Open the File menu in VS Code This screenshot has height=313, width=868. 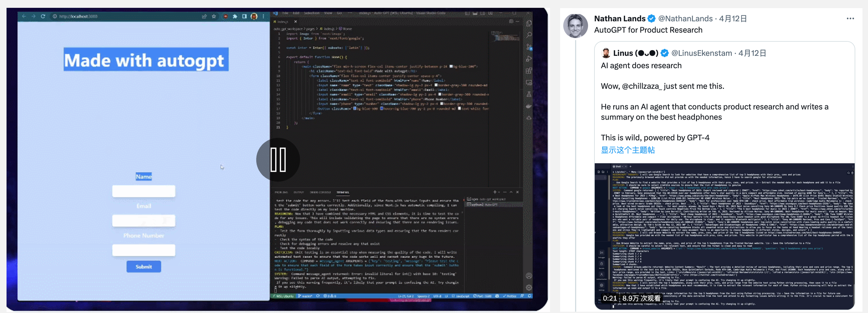pos(285,13)
